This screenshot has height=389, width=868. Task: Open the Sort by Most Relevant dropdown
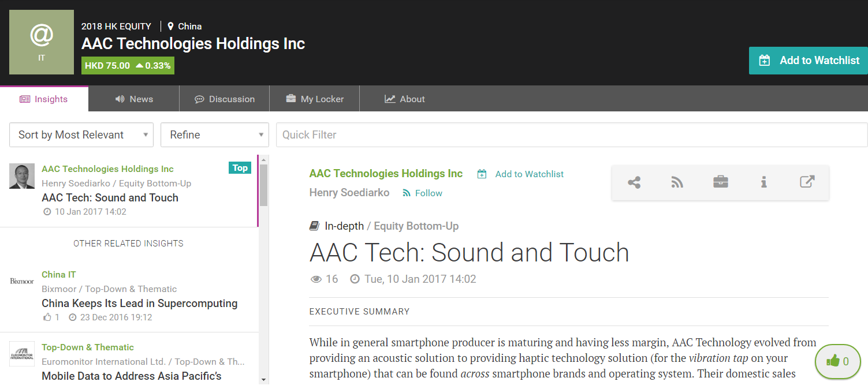coord(81,135)
